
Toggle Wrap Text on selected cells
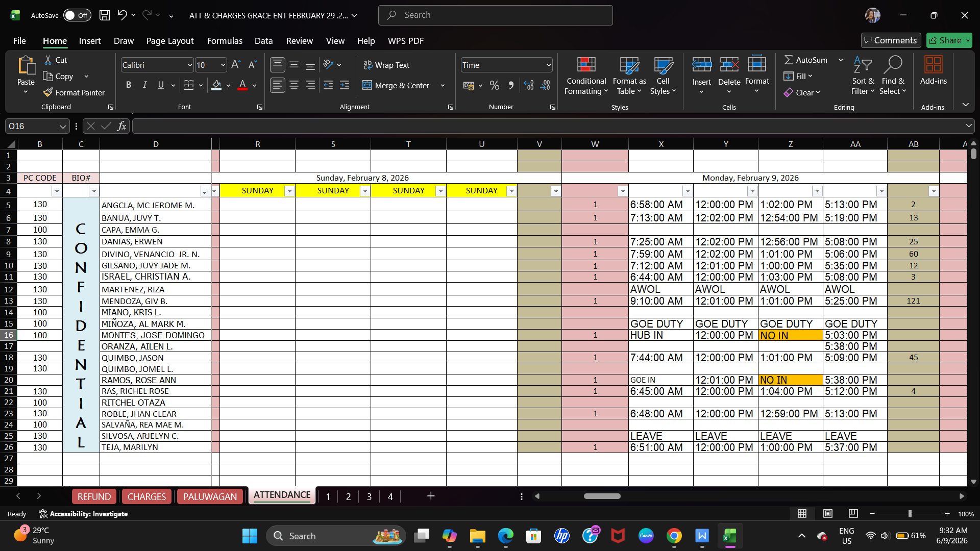click(386, 65)
